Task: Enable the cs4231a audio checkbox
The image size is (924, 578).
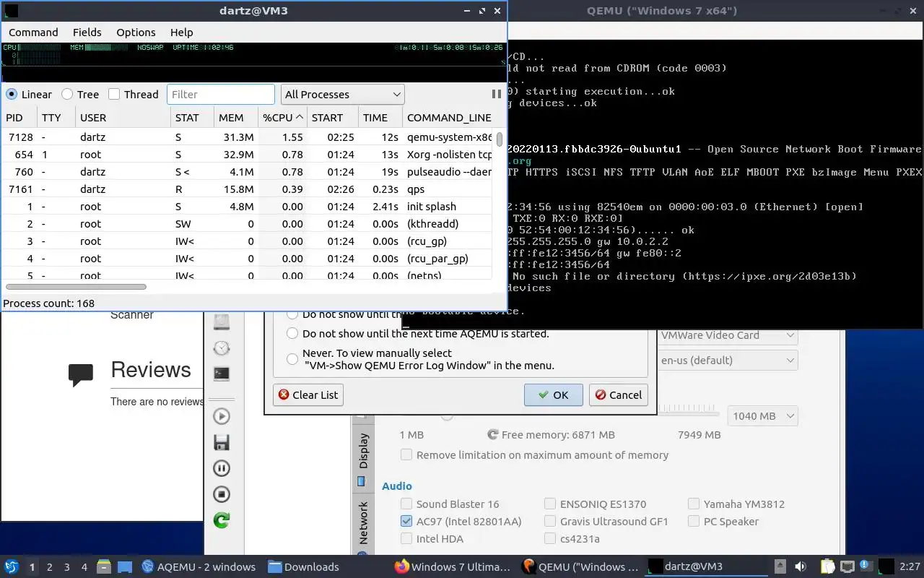Action: (550, 539)
